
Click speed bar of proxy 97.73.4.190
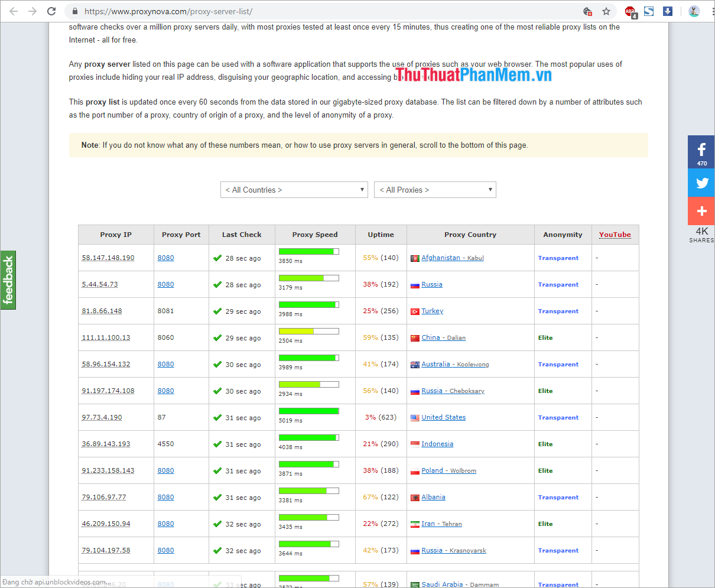[308, 411]
